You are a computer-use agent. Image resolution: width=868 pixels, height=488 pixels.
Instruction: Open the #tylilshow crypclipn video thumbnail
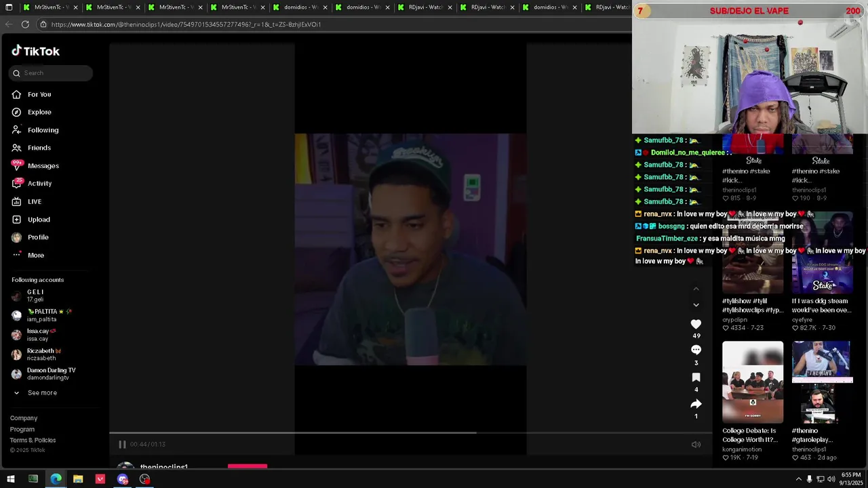click(753, 253)
